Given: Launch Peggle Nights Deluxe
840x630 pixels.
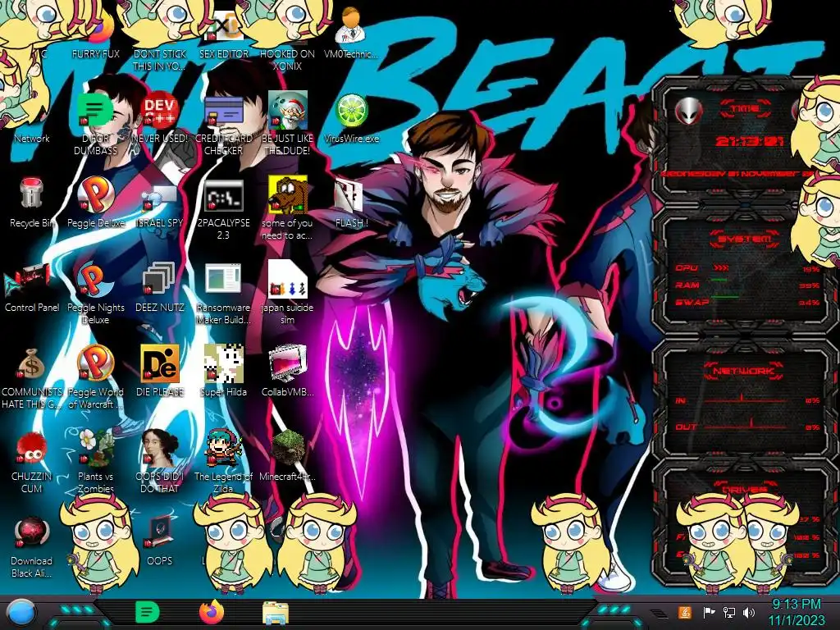Looking at the screenshot, I should tap(96, 293).
